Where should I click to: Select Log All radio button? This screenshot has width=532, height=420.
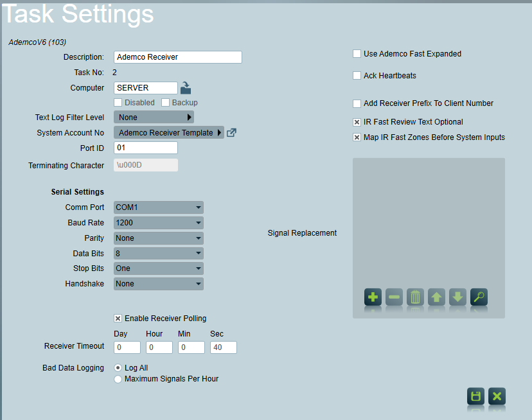(118, 368)
